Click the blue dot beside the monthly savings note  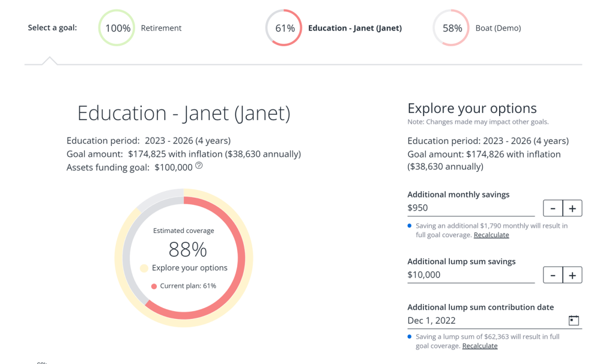coord(410,225)
